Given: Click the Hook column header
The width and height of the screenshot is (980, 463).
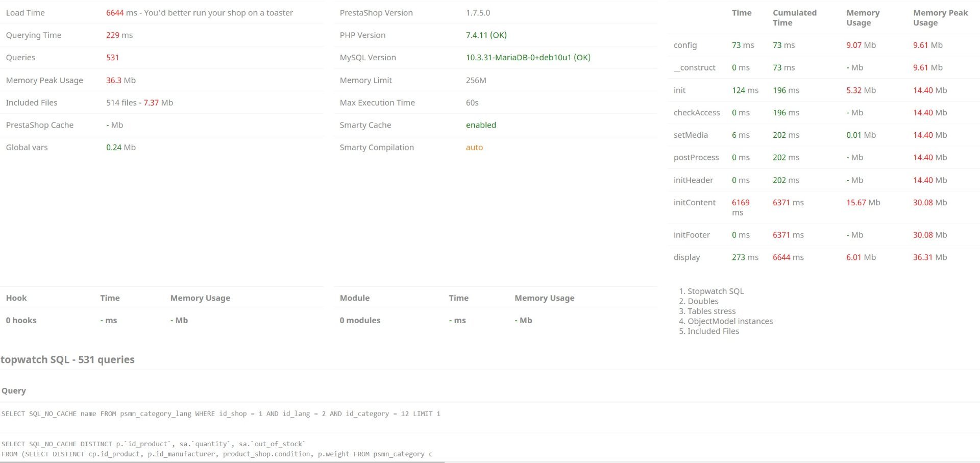Looking at the screenshot, I should coord(16,298).
